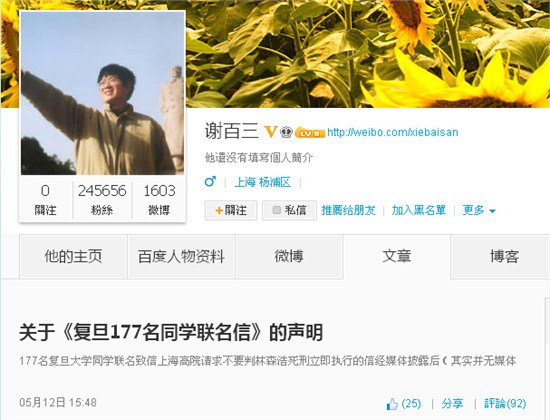This screenshot has width=550, height=420.
Task: Click the 分享 share link
Action: click(452, 404)
